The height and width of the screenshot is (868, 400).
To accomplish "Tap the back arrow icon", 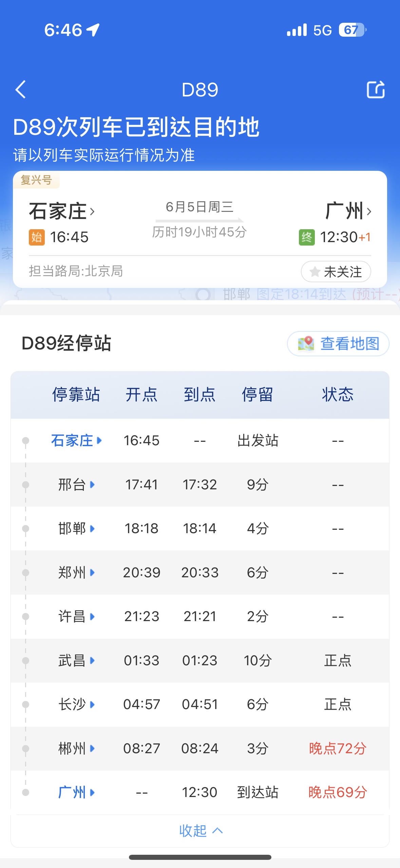I will point(21,90).
